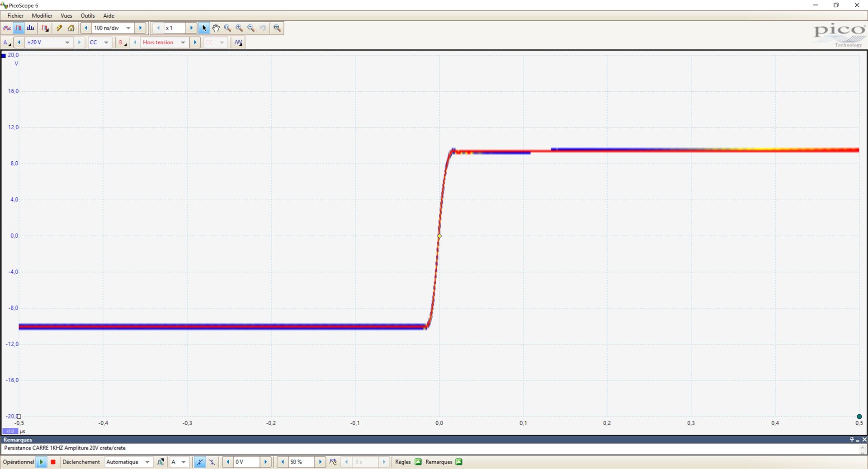Screen dimensions: 868x469
Task: Click the Remarques text field with Persistance CARRE
Action: pyautogui.click(x=429, y=448)
